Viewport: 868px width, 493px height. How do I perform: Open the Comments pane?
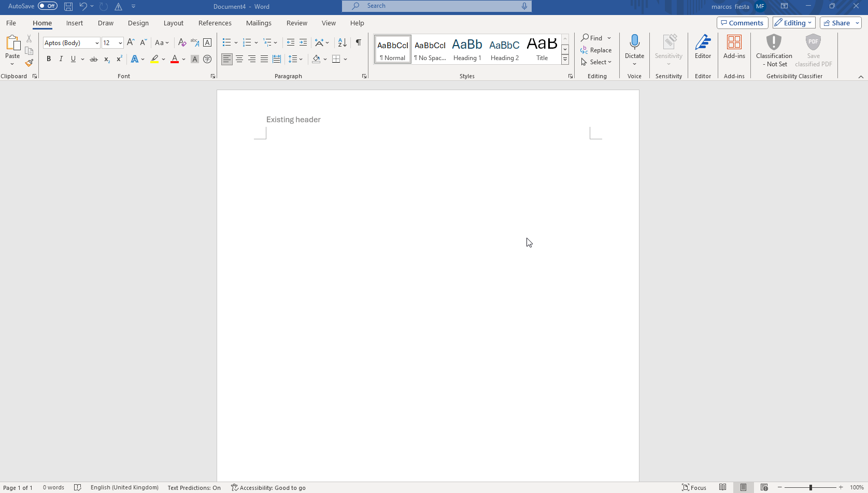coord(742,23)
